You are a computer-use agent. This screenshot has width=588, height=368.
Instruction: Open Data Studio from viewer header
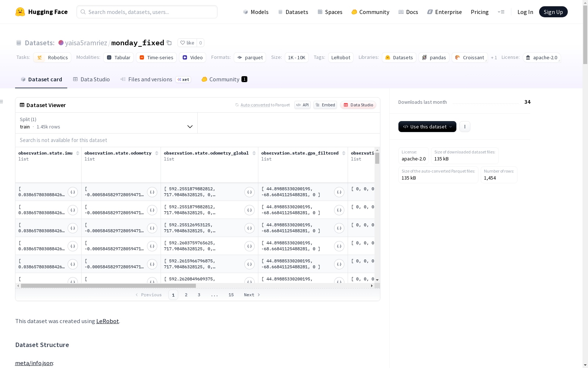pyautogui.click(x=358, y=105)
